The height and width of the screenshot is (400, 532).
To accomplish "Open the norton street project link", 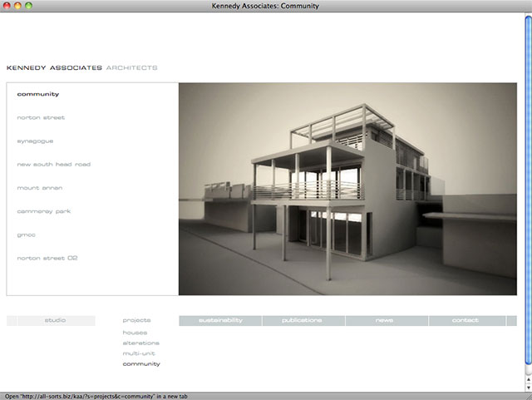I will click(41, 117).
